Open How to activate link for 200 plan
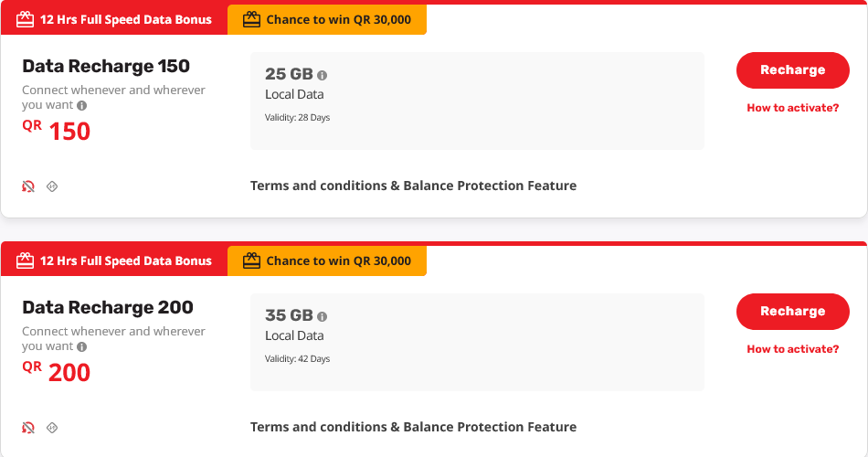The height and width of the screenshot is (457, 868). 792,349
